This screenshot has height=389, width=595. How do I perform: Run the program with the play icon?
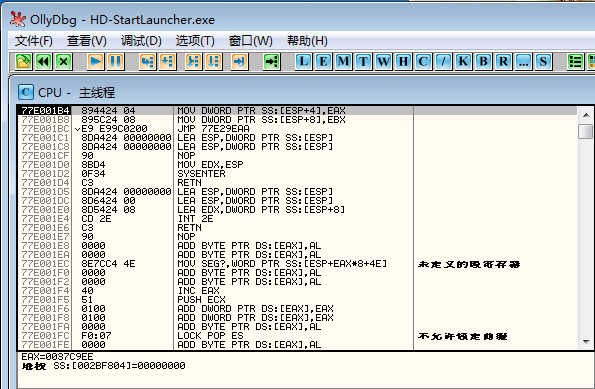96,61
